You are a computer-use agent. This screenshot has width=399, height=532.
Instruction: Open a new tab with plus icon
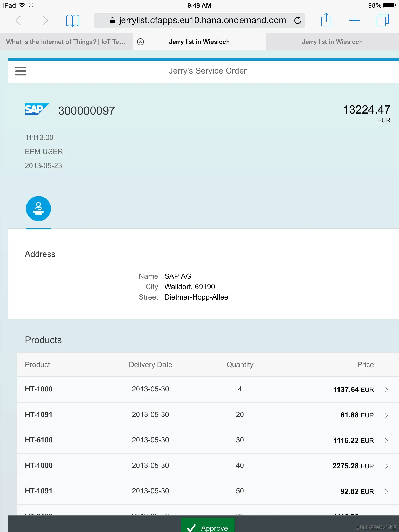(354, 20)
